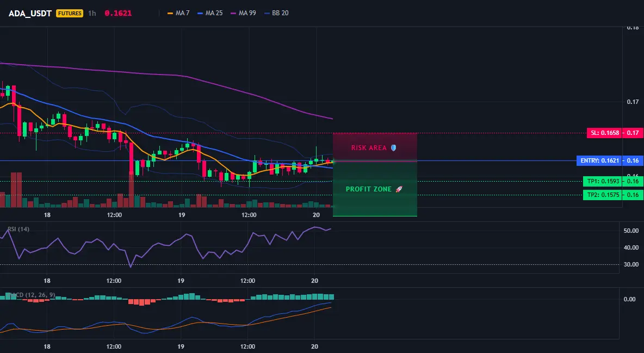
Task: Toggle the BB 20 legend entry
Action: pyautogui.click(x=276, y=13)
